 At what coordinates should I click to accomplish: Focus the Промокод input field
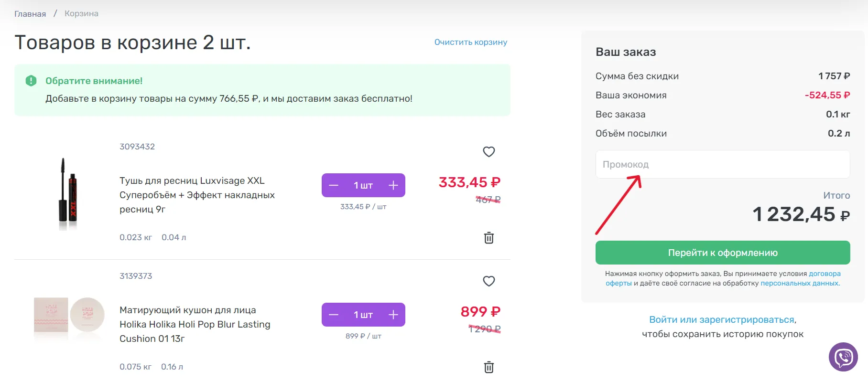point(723,164)
